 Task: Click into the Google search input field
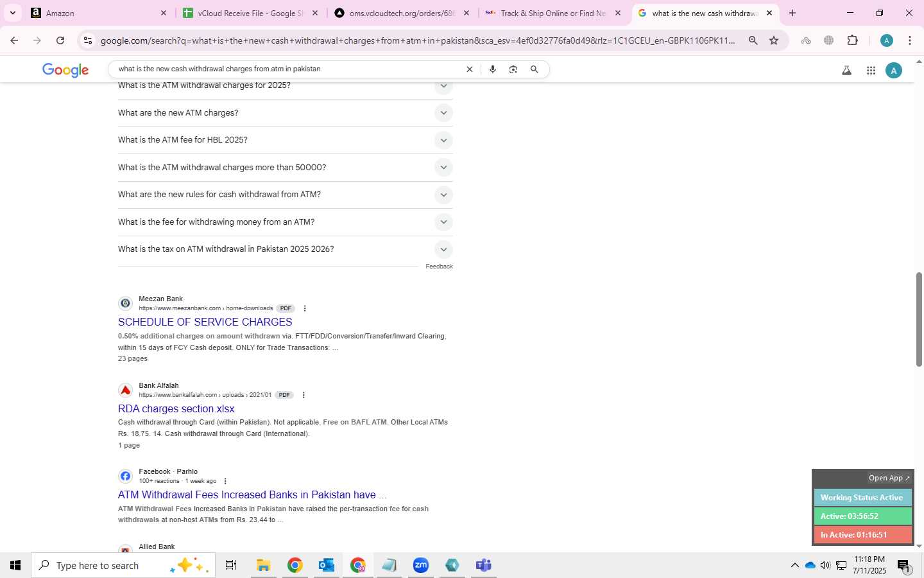point(289,69)
